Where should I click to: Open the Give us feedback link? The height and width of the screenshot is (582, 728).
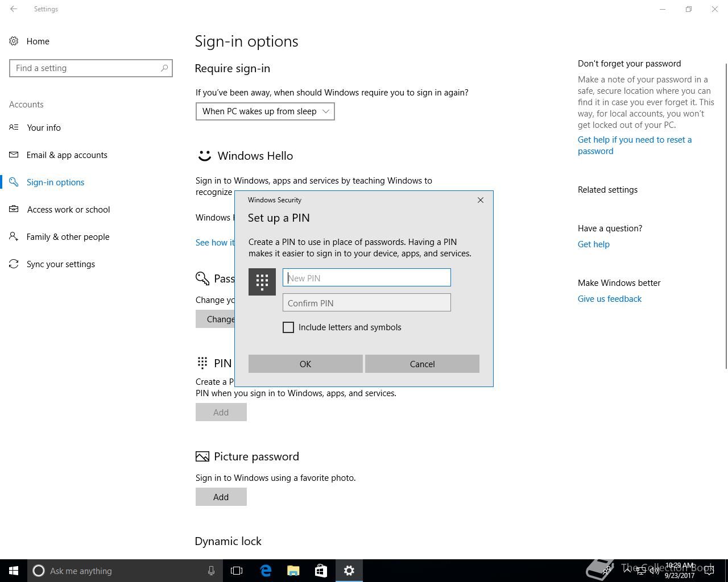[610, 299]
